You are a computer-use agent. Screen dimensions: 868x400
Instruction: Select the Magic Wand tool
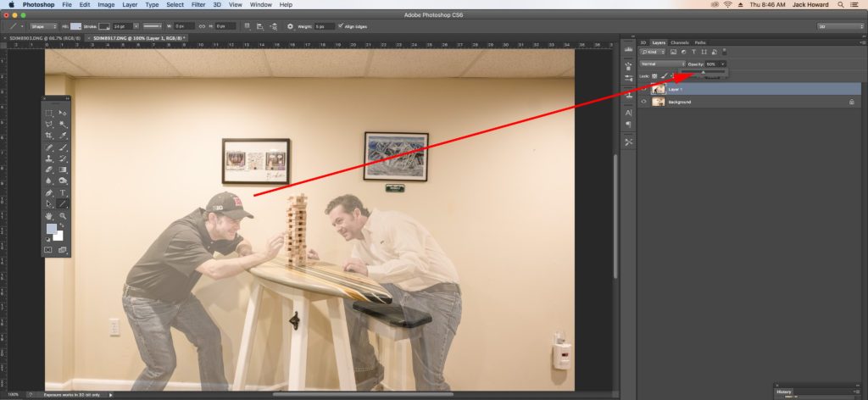click(x=64, y=124)
